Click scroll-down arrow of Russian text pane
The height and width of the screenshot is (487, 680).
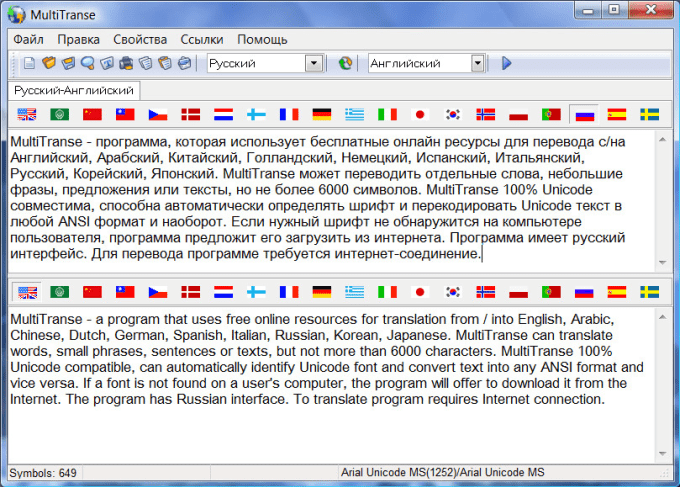click(x=663, y=262)
